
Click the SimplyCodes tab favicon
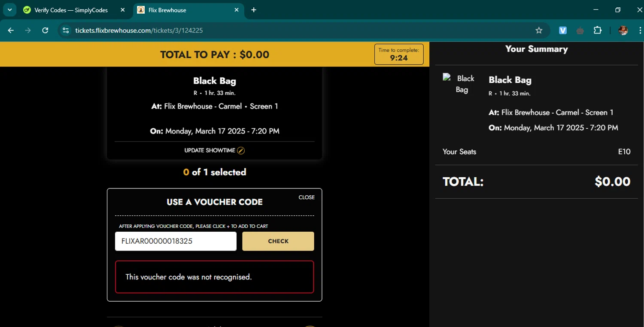pos(27,10)
